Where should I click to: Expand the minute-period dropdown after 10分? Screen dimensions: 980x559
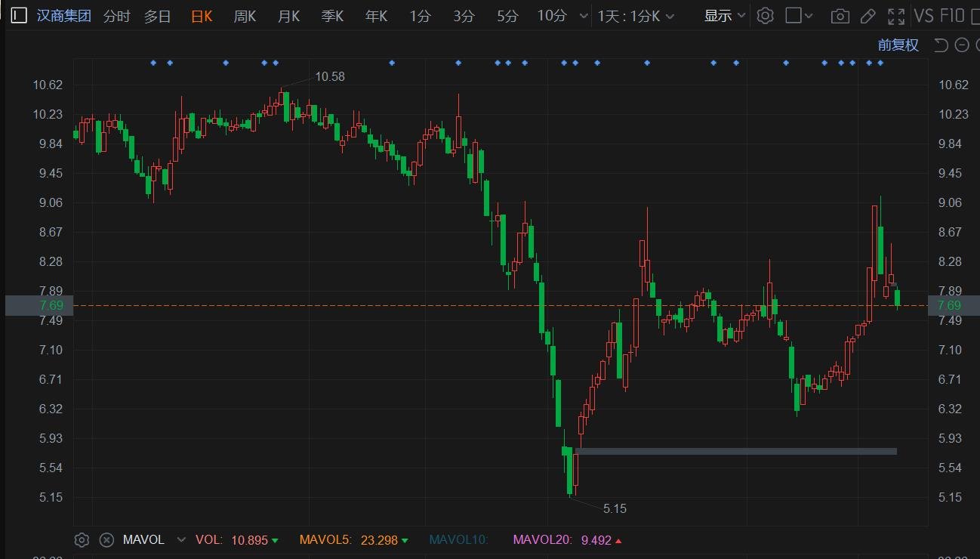tap(582, 16)
